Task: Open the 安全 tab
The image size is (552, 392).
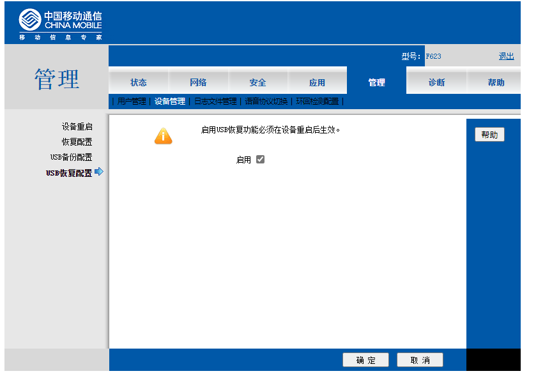Action: [257, 82]
